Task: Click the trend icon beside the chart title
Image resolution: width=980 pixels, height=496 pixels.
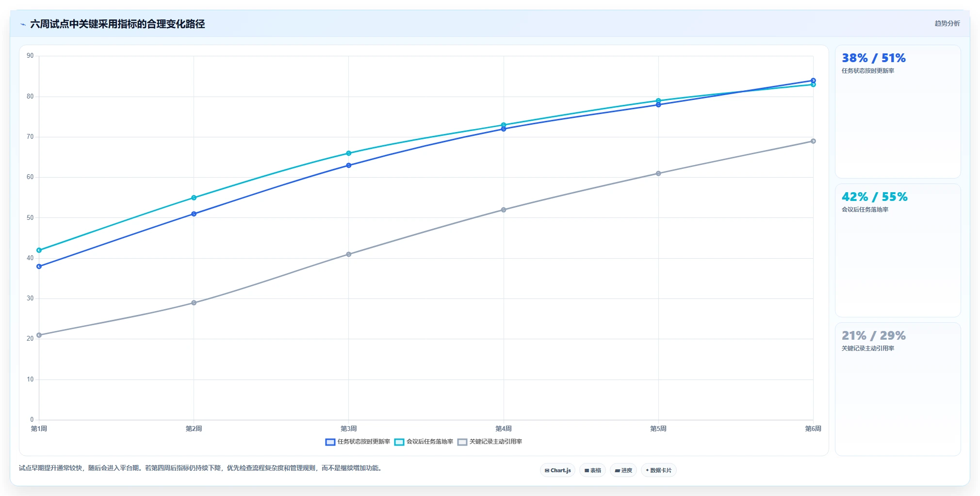Action: pos(23,24)
